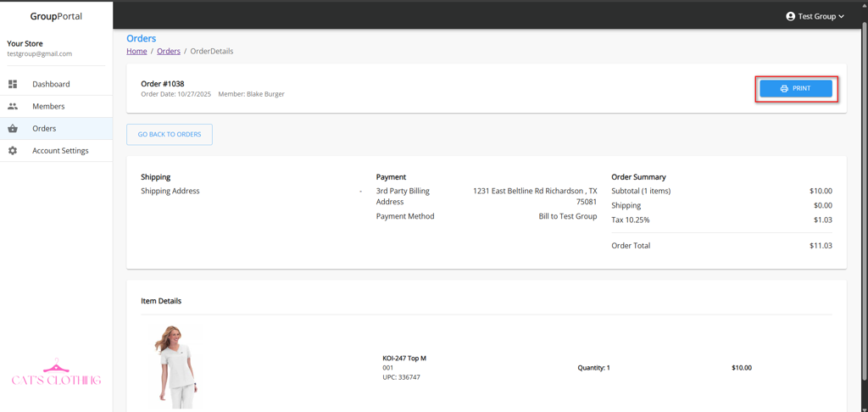Open the KOI-247 Top product thumbnail
Screen dimensions: 868x412
176,367
